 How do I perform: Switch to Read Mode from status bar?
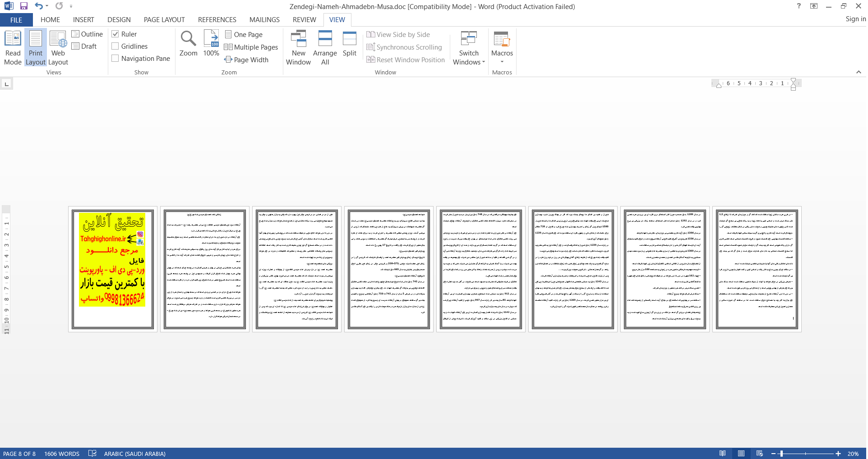(x=723, y=454)
